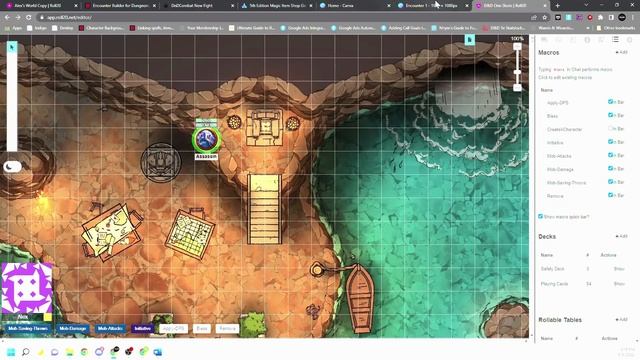Toggle In Bar checkbox for Remove macro
This screenshot has width=640, height=360.
pyautogui.click(x=610, y=195)
